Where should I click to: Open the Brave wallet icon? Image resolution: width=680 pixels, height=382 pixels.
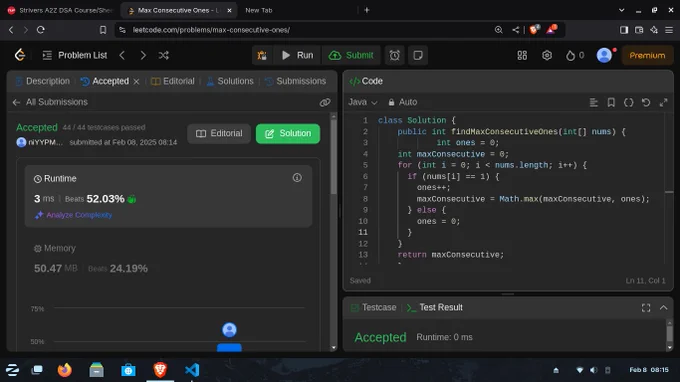point(639,30)
